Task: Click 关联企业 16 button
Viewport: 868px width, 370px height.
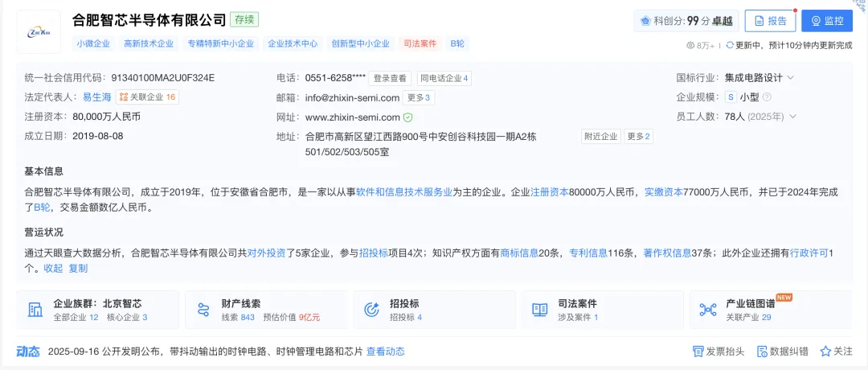Action: point(147,97)
